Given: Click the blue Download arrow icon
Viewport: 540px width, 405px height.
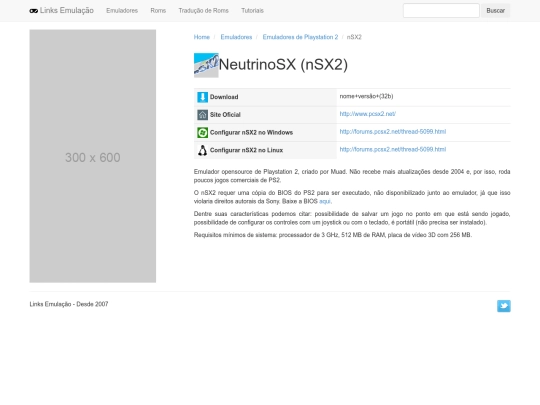Looking at the screenshot, I should click(202, 97).
